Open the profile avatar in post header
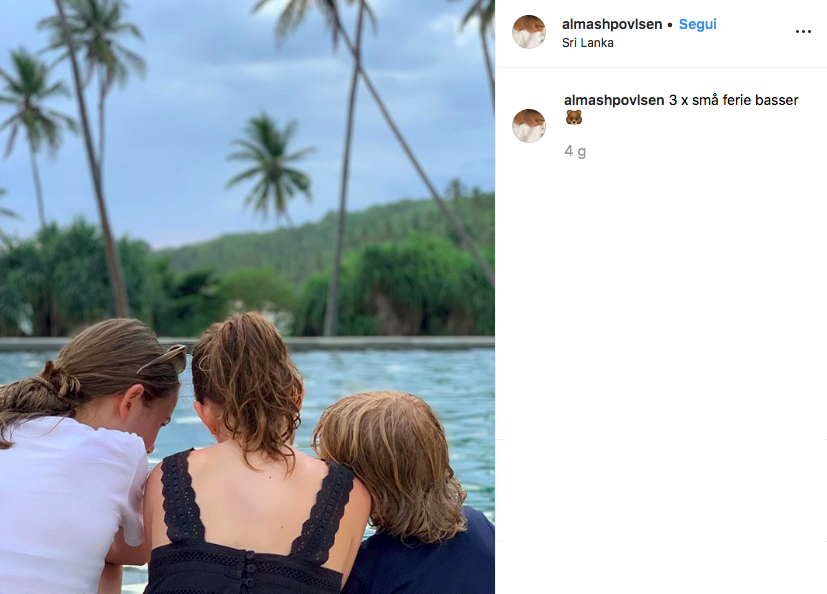Viewport: 827px width, 594px height. click(x=529, y=32)
